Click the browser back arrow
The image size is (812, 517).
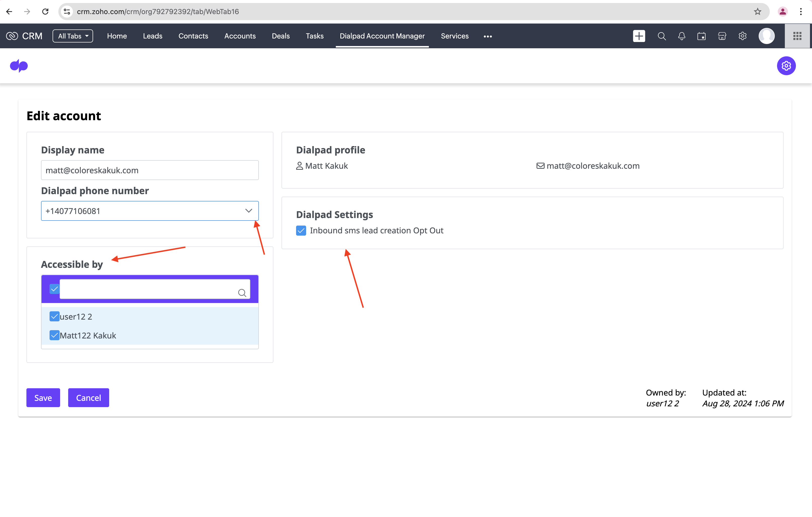coord(9,12)
